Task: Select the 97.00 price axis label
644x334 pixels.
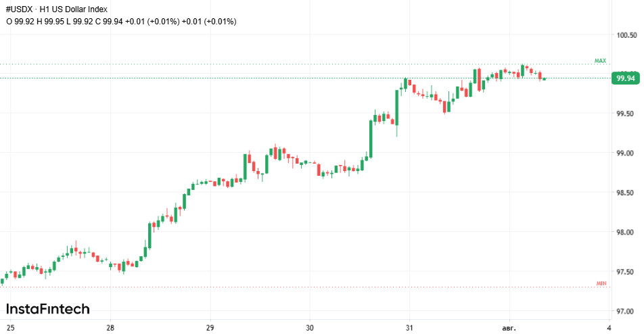Action: tap(625, 312)
